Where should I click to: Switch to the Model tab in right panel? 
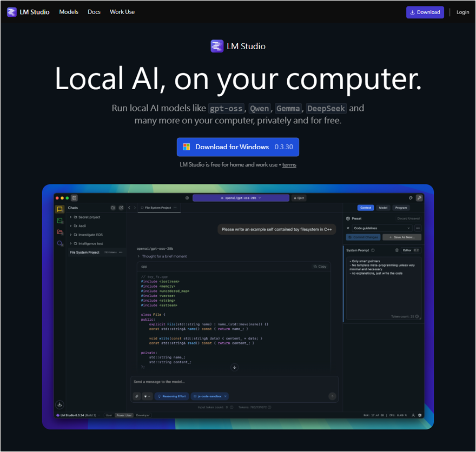coord(383,208)
